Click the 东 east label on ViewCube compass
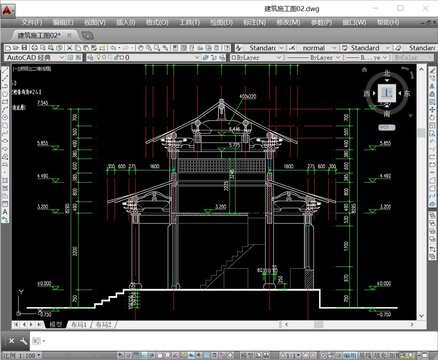Viewport: 438px width, 360px height. pyautogui.click(x=407, y=93)
